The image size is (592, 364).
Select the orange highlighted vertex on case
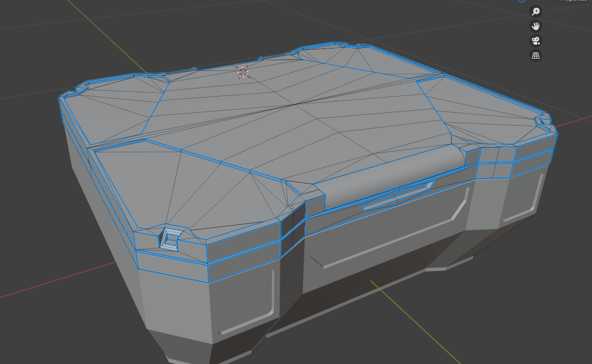pyautogui.click(x=292, y=208)
